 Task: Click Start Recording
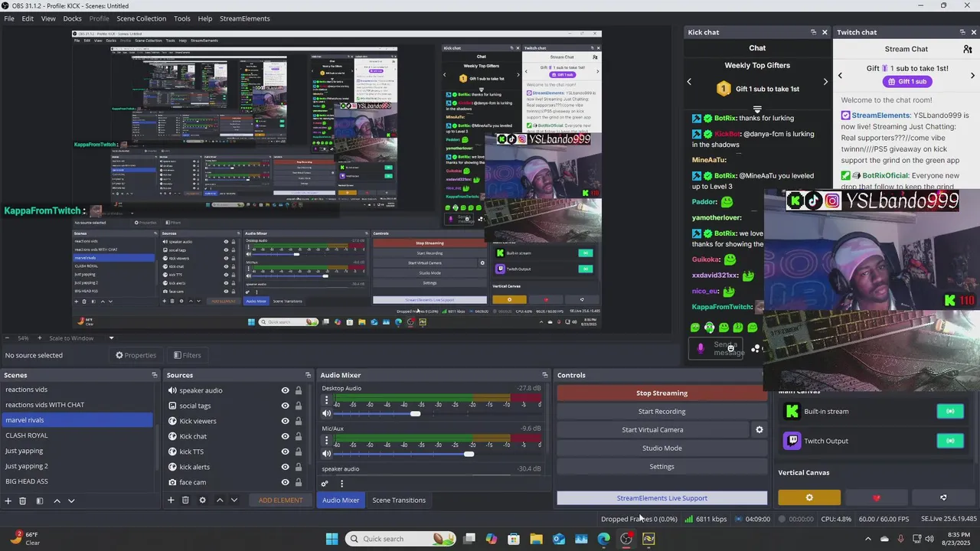[661, 412]
